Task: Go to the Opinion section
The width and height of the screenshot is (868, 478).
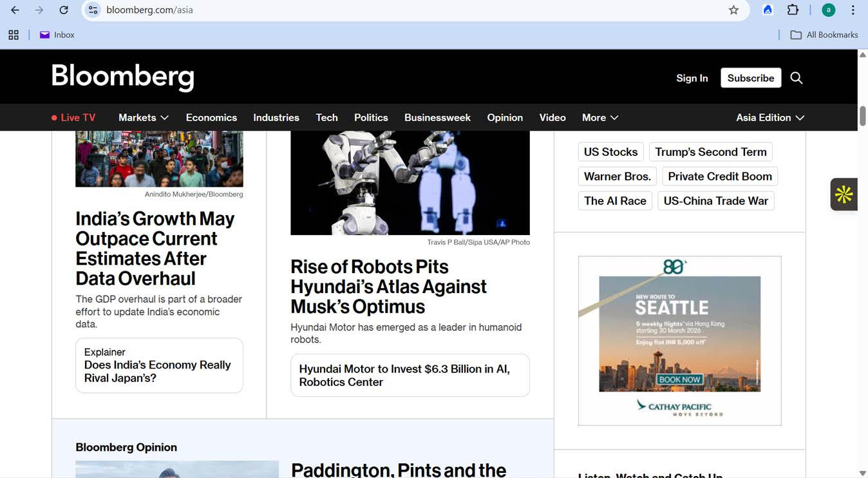Action: click(x=505, y=117)
